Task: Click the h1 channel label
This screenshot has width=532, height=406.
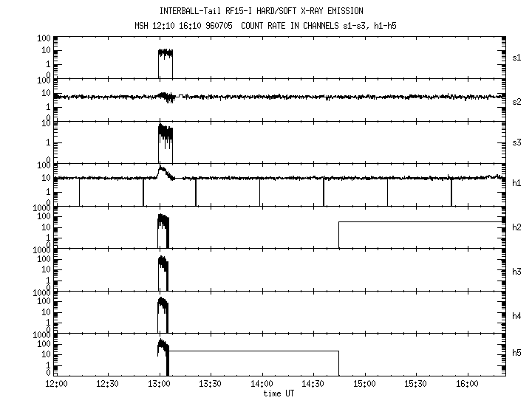Action: pyautogui.click(x=517, y=185)
